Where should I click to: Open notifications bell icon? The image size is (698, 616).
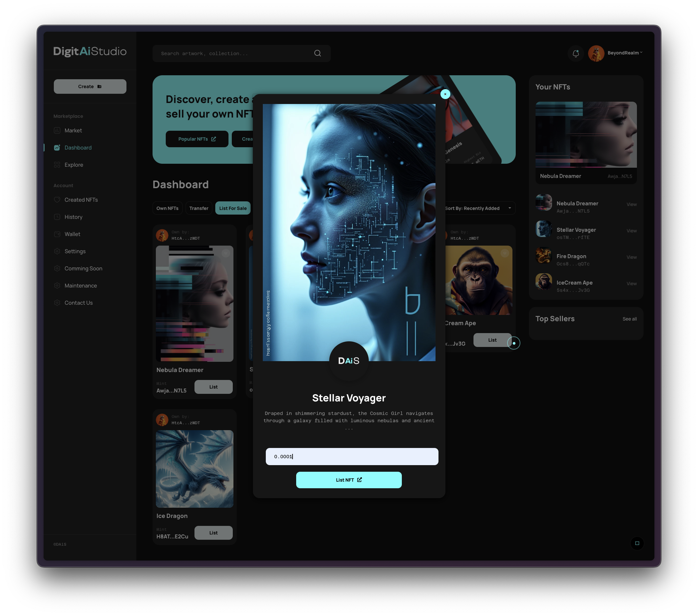tap(576, 53)
